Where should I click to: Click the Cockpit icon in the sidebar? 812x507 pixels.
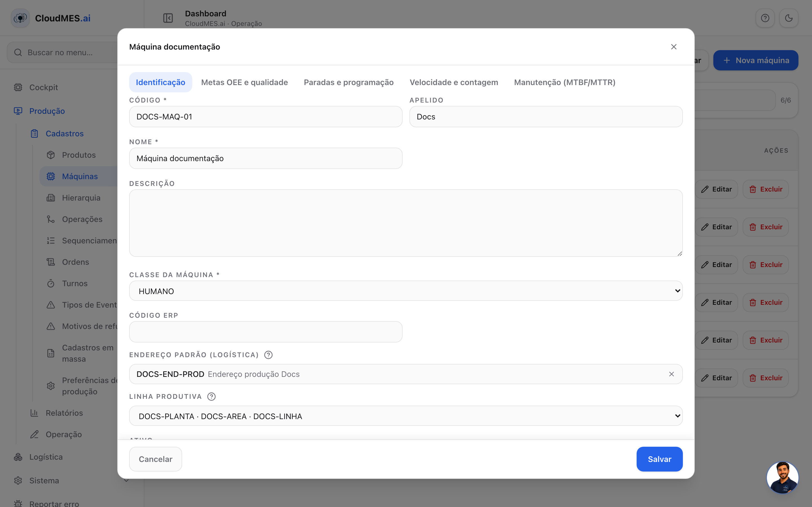click(x=18, y=88)
